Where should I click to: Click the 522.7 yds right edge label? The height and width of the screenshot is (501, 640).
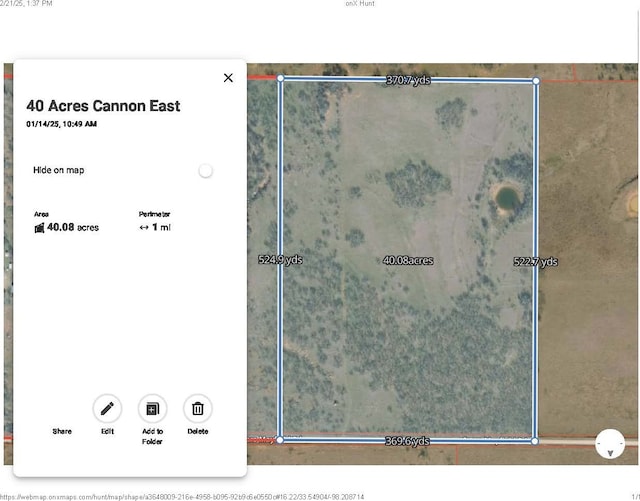click(x=536, y=262)
